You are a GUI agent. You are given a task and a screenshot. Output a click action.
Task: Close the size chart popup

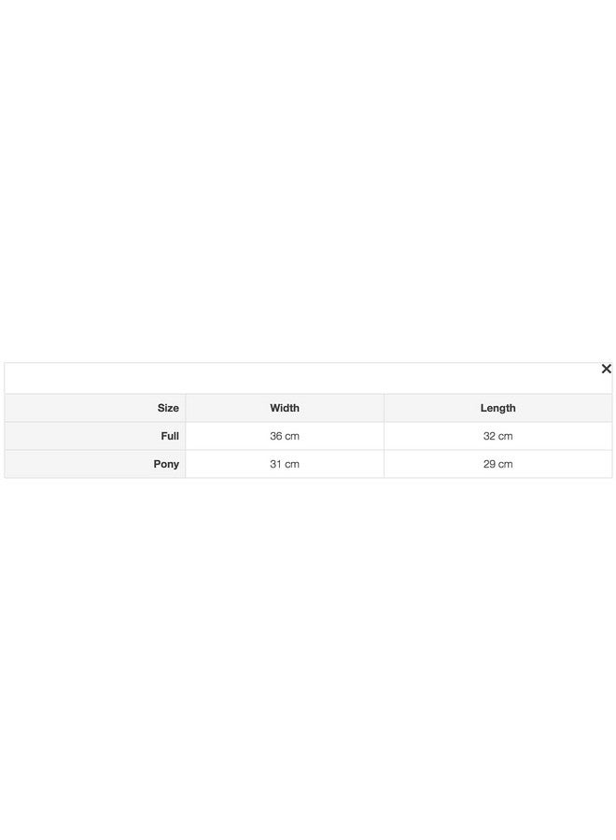[606, 370]
